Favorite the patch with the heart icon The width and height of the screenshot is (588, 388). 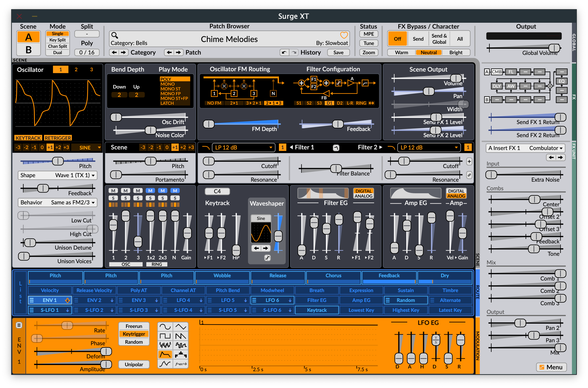344,35
